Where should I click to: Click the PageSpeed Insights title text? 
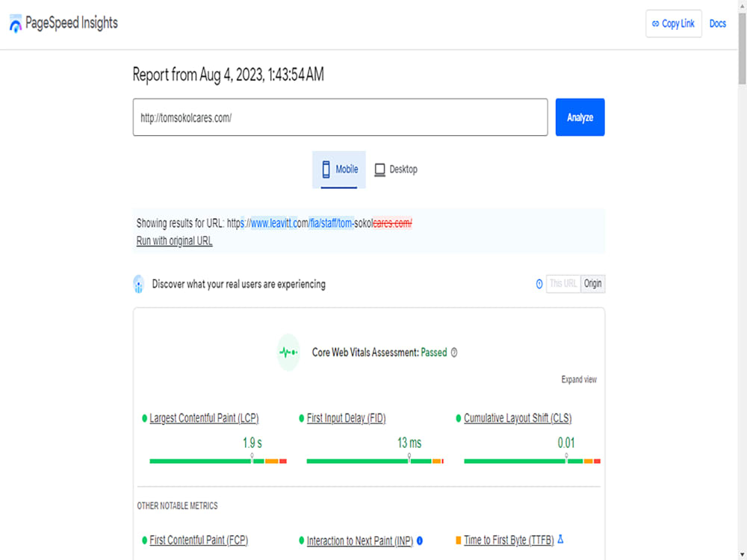click(x=72, y=23)
